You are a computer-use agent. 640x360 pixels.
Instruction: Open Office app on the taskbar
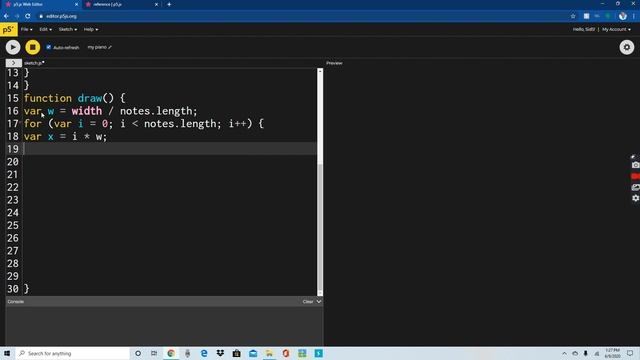pyautogui.click(x=286, y=353)
